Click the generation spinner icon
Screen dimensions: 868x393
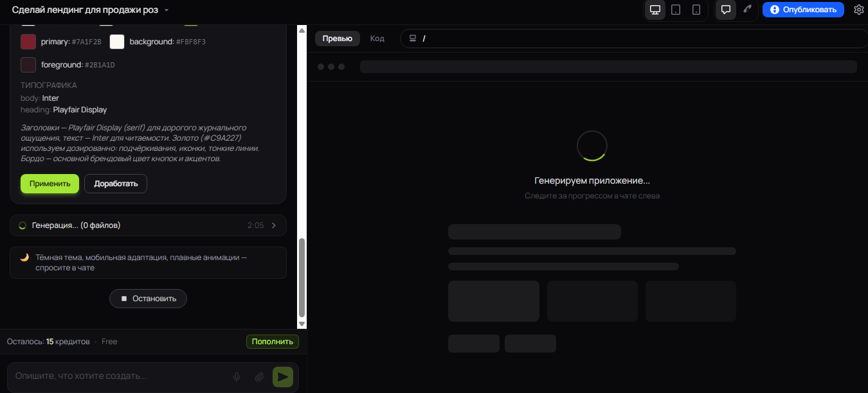pyautogui.click(x=23, y=225)
